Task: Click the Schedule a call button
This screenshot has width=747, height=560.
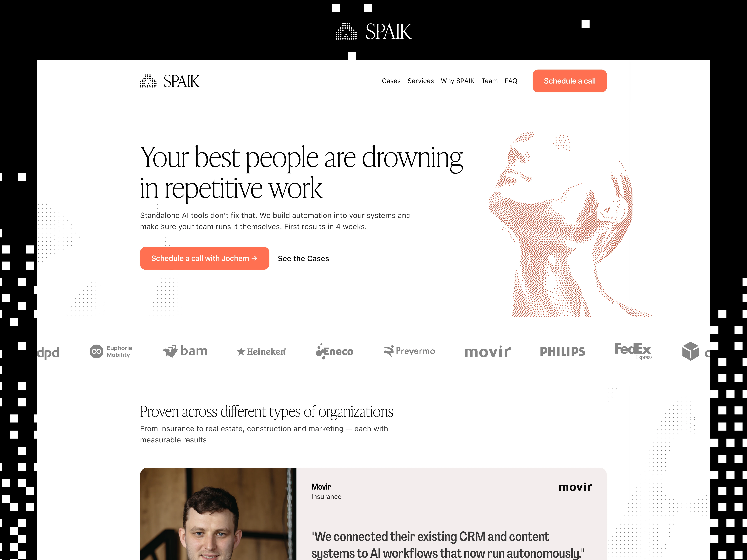Action: coord(569,81)
